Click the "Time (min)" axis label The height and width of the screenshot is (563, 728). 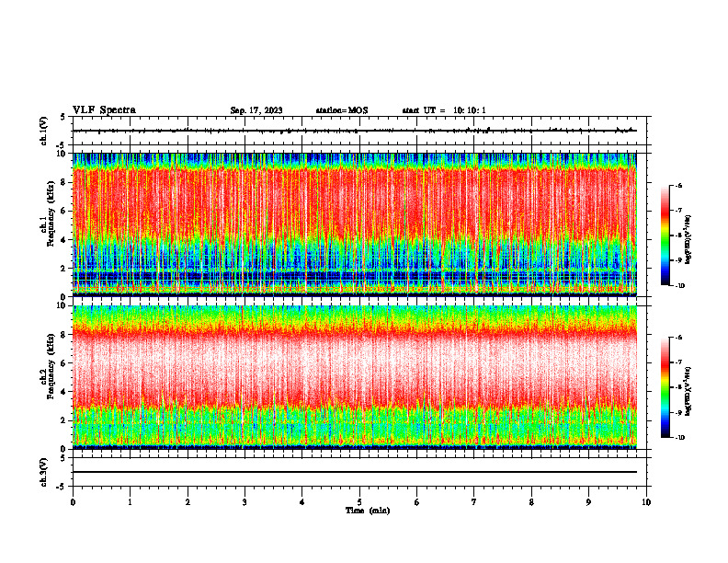click(368, 511)
